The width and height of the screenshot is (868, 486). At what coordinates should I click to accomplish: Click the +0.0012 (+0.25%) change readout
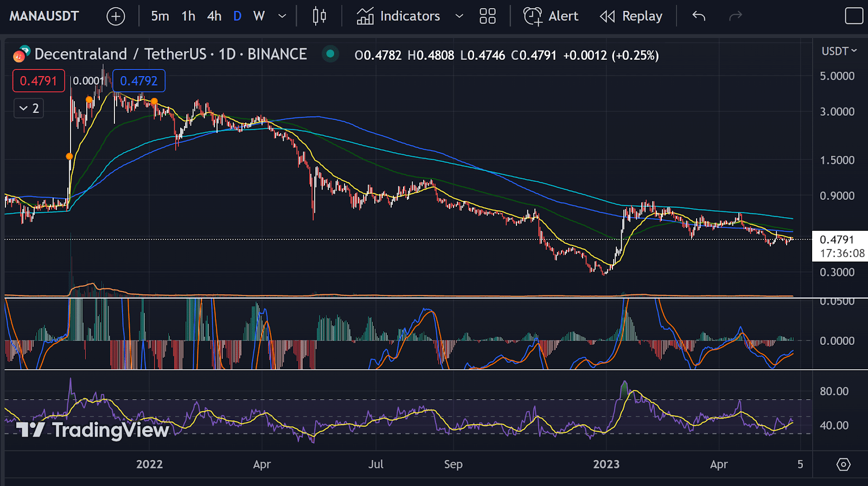click(x=611, y=55)
